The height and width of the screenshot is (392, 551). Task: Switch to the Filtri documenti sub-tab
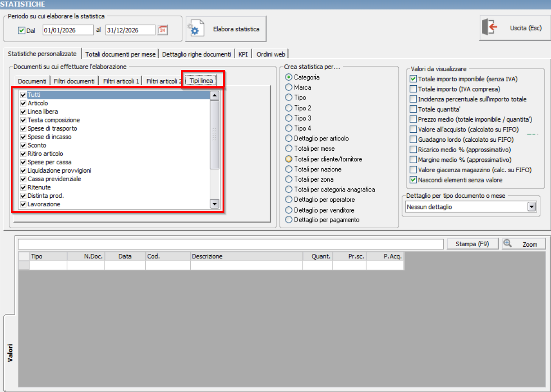click(74, 81)
